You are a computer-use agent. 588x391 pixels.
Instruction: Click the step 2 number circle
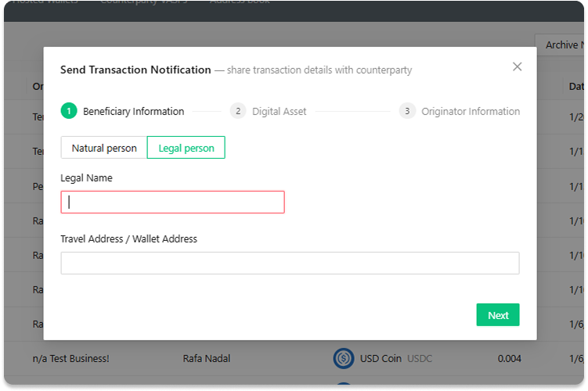click(238, 111)
